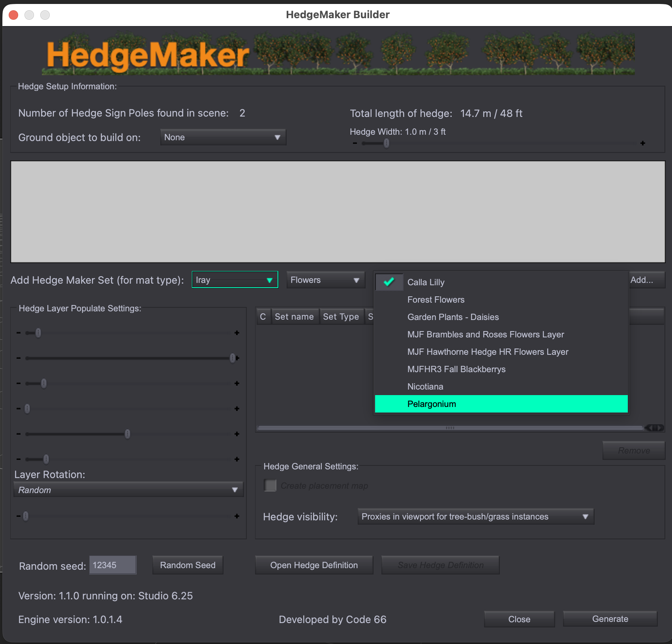The height and width of the screenshot is (644, 672).
Task: Click the 'Version: 1.1.0 running on: Studio 6.25' text
Action: (x=105, y=596)
